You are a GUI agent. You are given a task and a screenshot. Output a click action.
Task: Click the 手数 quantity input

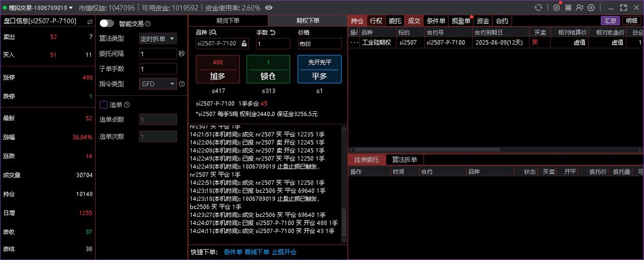273,44
